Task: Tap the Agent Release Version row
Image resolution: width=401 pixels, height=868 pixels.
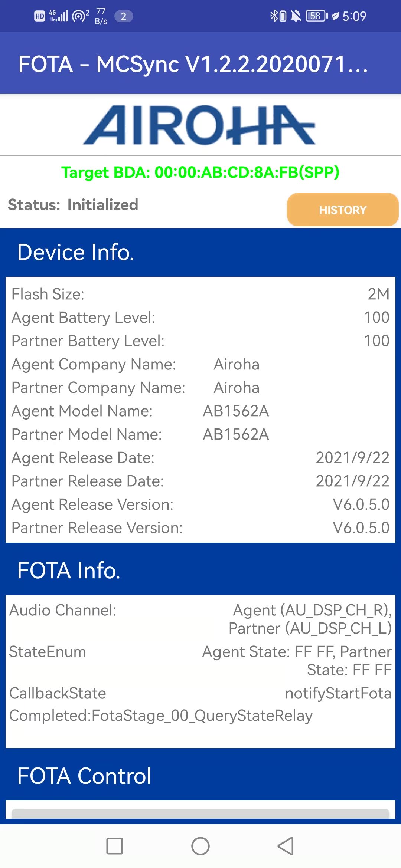Action: (200, 504)
